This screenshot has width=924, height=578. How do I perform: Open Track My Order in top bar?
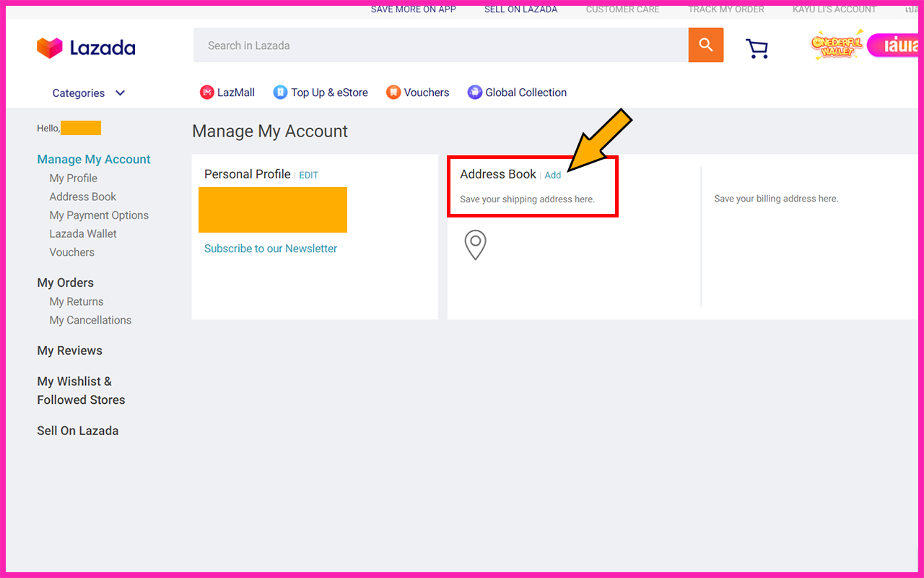coord(725,9)
